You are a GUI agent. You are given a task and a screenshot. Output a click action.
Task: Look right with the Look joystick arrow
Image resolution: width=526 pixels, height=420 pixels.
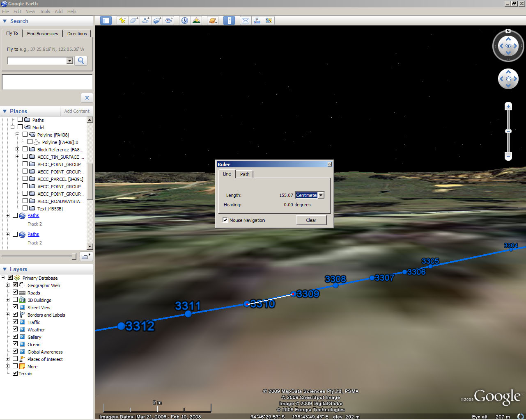[516, 46]
